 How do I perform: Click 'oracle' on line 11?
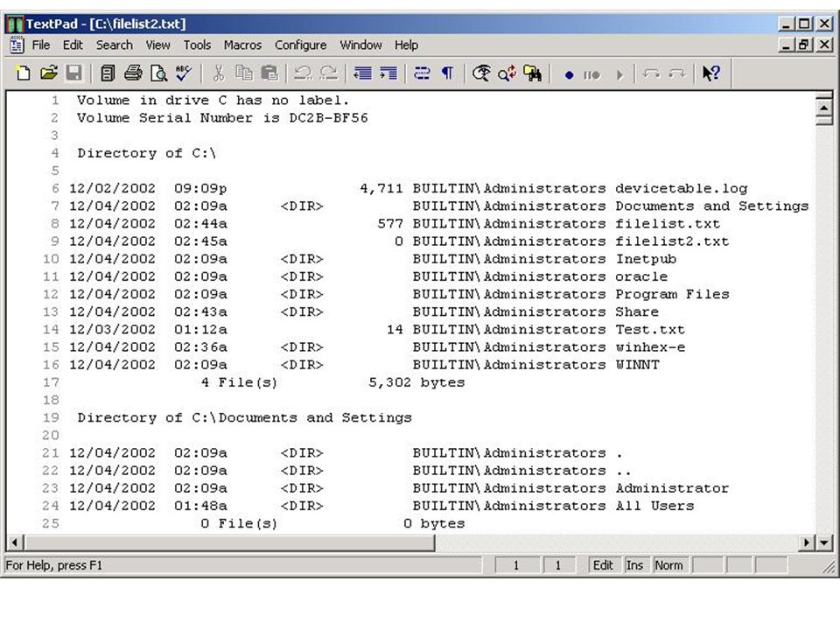point(641,277)
